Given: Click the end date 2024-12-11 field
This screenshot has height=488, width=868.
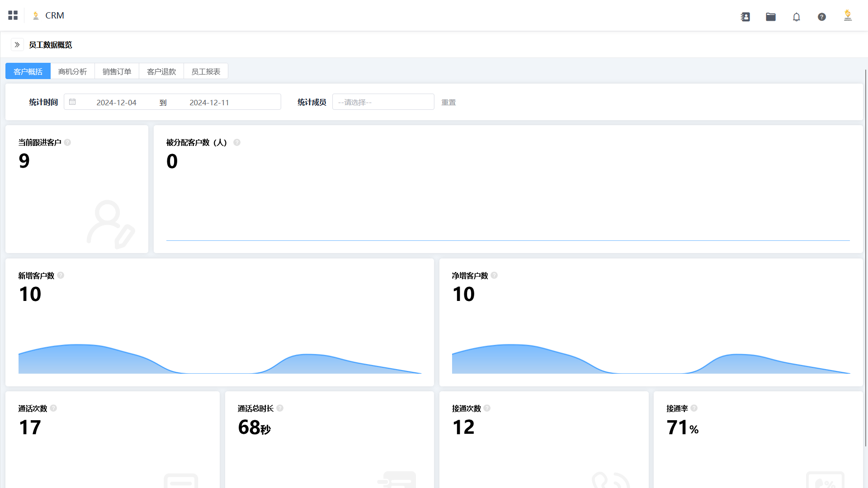Looking at the screenshot, I should 209,103.
